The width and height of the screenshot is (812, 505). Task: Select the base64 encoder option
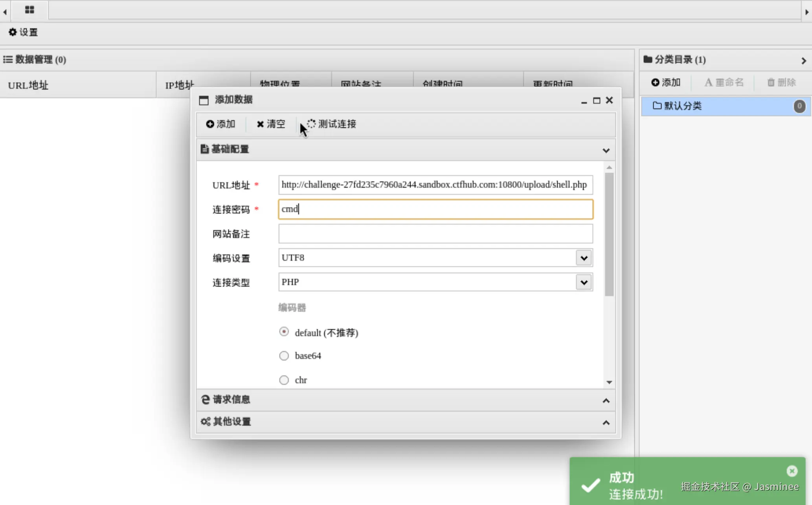(x=284, y=356)
